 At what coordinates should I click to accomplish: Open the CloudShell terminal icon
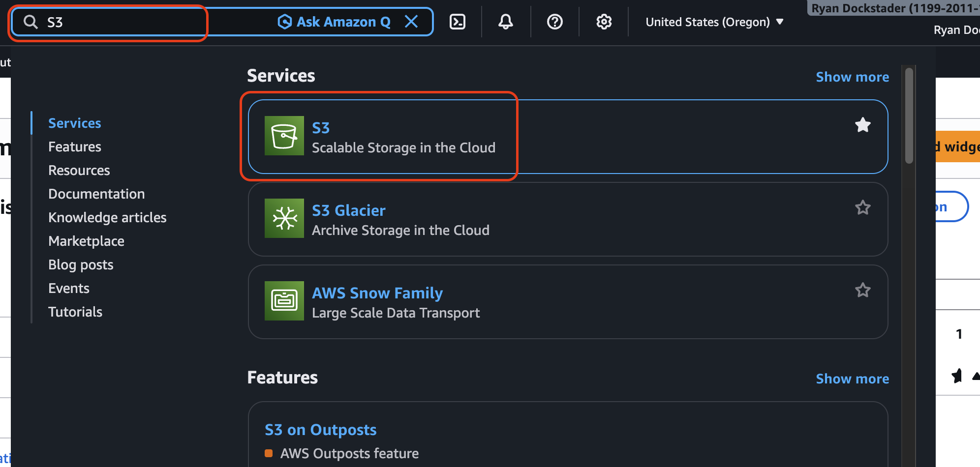click(x=458, y=22)
